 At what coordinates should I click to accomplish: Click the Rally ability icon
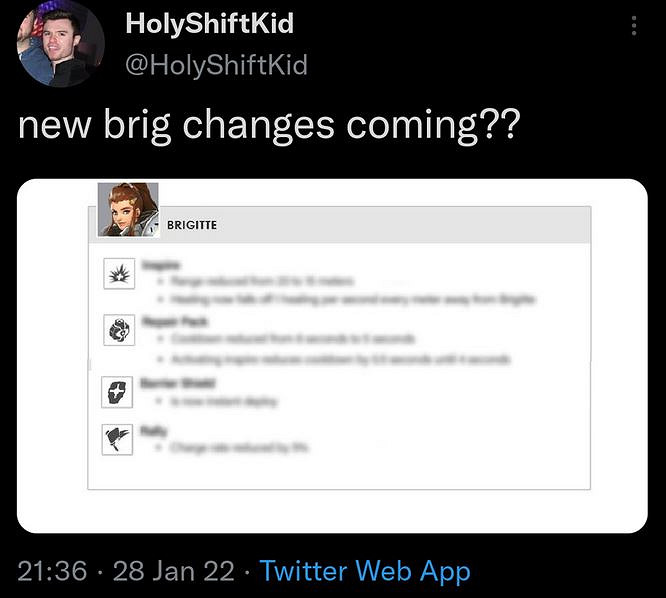(x=118, y=439)
